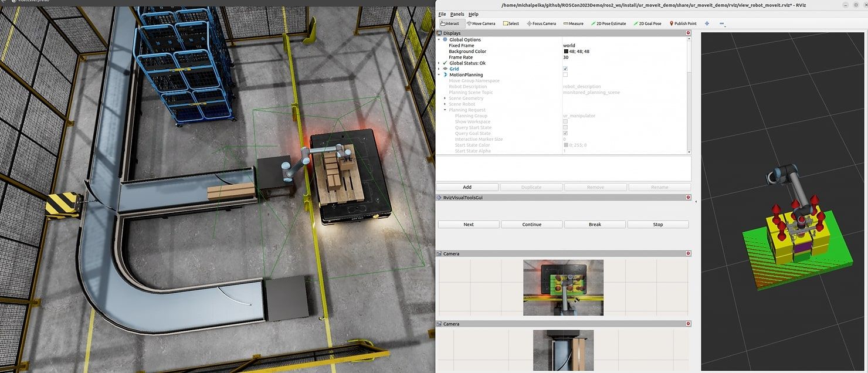The width and height of the screenshot is (868, 373).
Task: Click the RvizVisualToolsGui panel icon
Action: click(x=440, y=198)
